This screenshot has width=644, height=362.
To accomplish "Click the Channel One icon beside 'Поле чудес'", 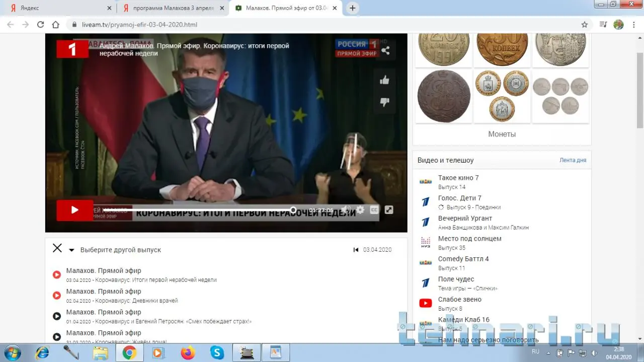I will (426, 283).
